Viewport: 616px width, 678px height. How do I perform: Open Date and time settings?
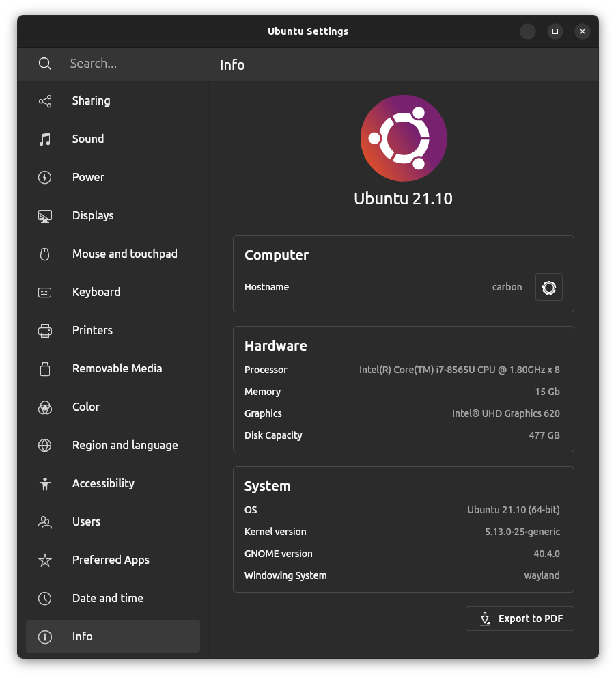coord(113,598)
